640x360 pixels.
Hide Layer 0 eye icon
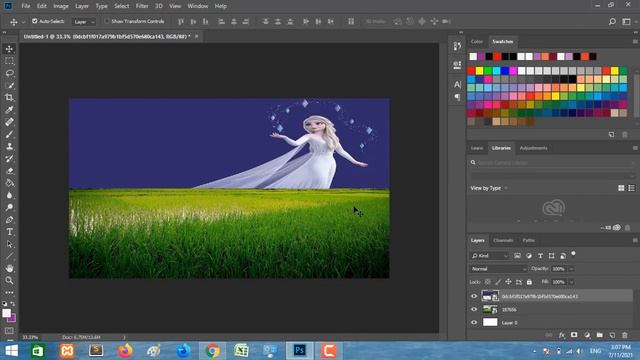tap(474, 322)
